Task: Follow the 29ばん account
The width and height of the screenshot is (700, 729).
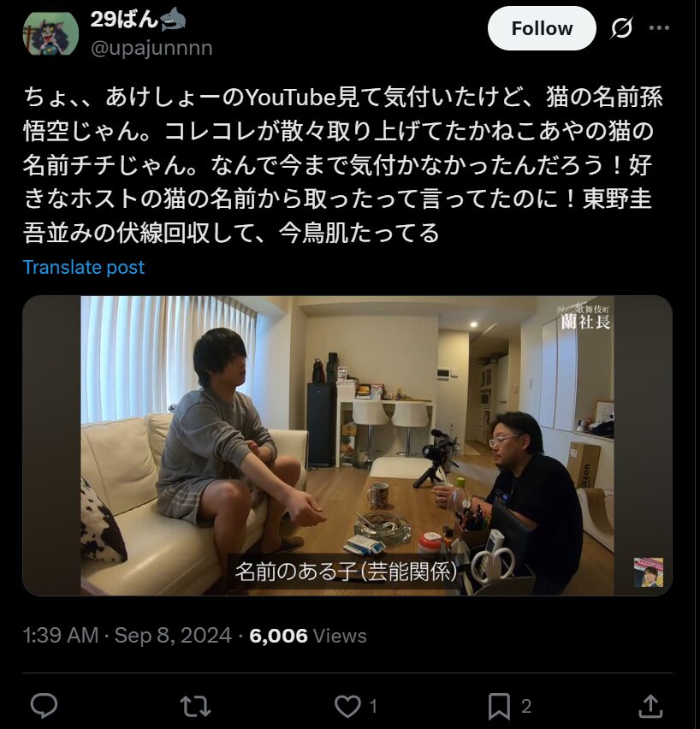Action: [x=542, y=28]
